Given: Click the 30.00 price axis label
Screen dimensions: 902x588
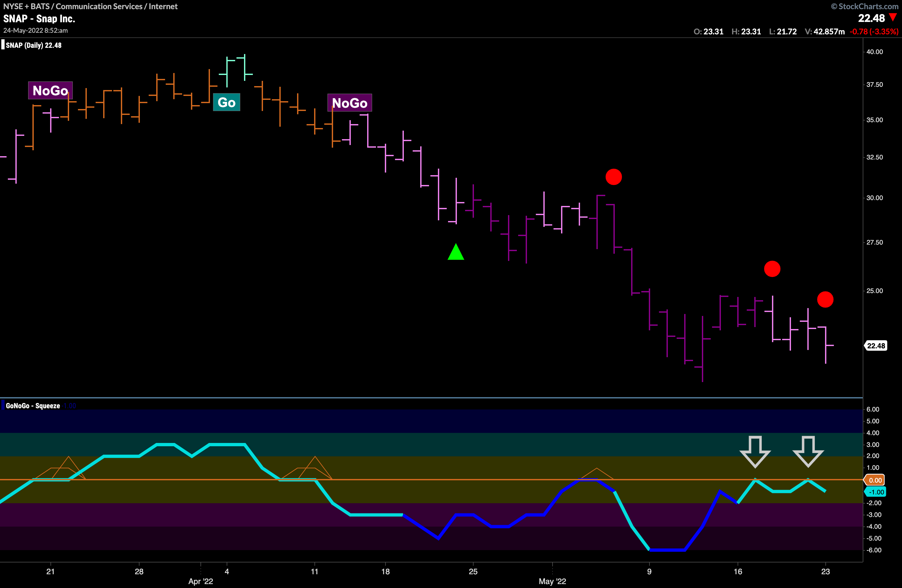Looking at the screenshot, I should (x=875, y=198).
